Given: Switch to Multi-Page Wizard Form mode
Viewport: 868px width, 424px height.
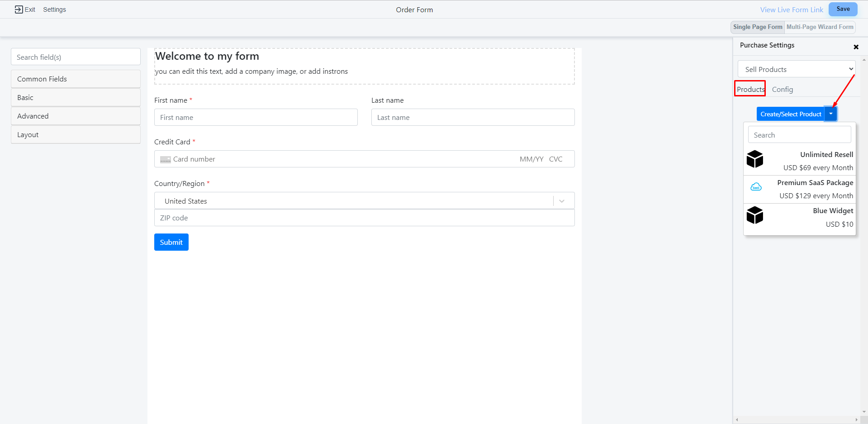Looking at the screenshot, I should tap(820, 27).
